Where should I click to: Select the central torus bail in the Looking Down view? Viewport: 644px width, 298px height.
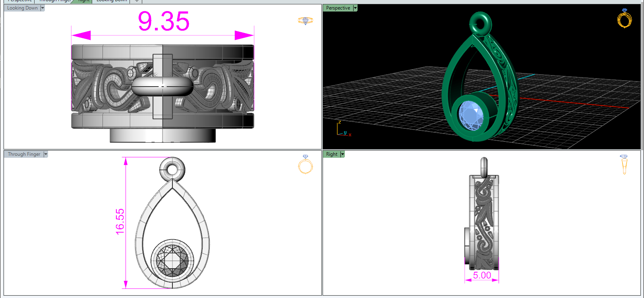click(162, 86)
